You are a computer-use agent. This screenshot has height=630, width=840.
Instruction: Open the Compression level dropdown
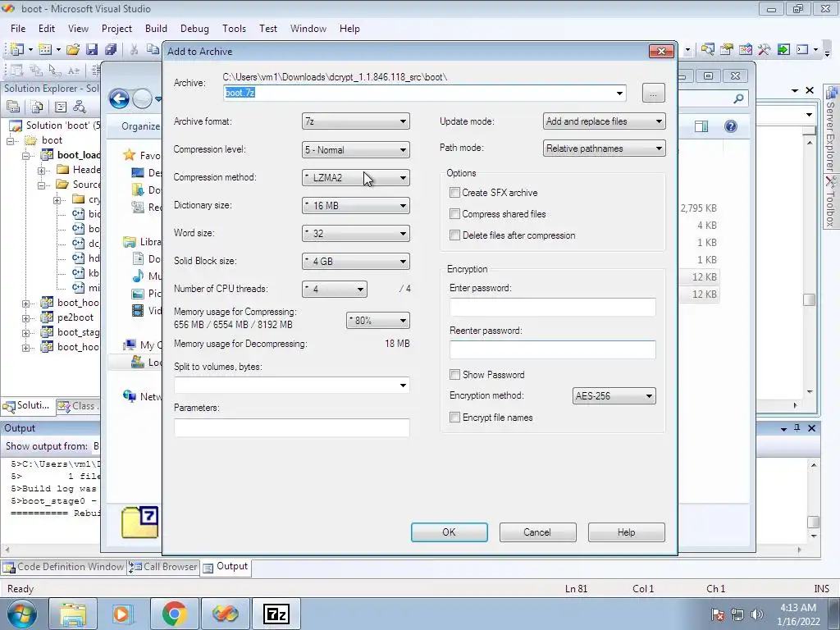(x=356, y=149)
